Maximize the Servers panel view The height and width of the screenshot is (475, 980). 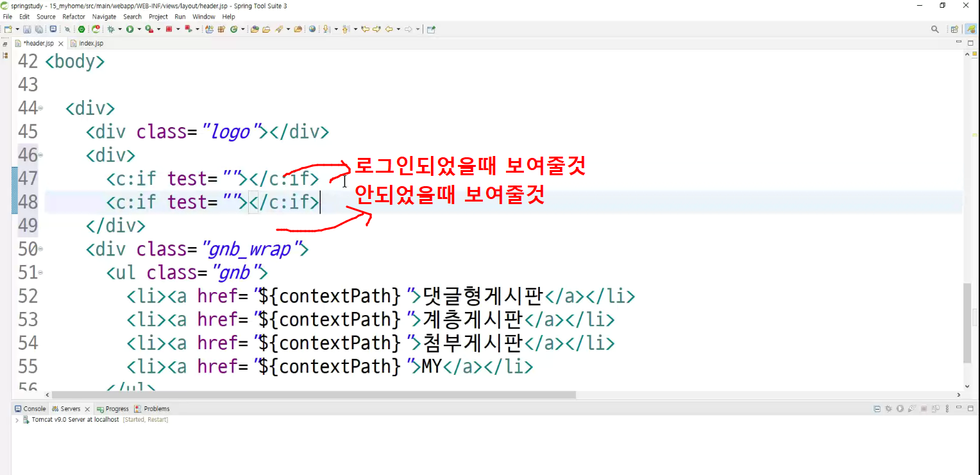click(970, 409)
